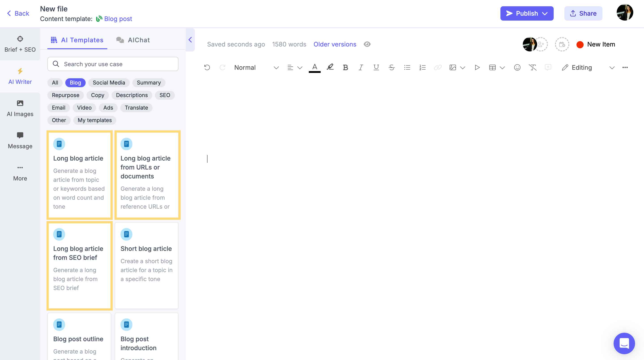Toggle italic text style
Screen dimensions: 644x360
pos(360,68)
